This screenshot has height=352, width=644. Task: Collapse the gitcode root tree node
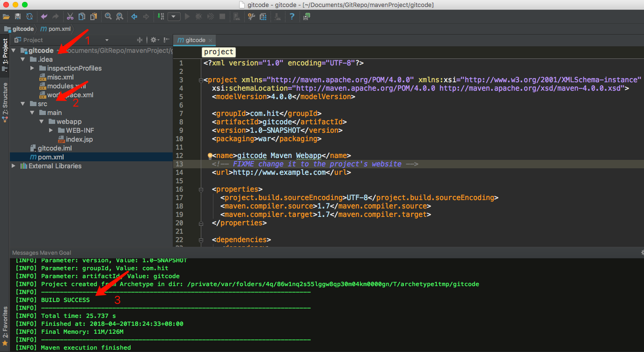[x=14, y=50]
